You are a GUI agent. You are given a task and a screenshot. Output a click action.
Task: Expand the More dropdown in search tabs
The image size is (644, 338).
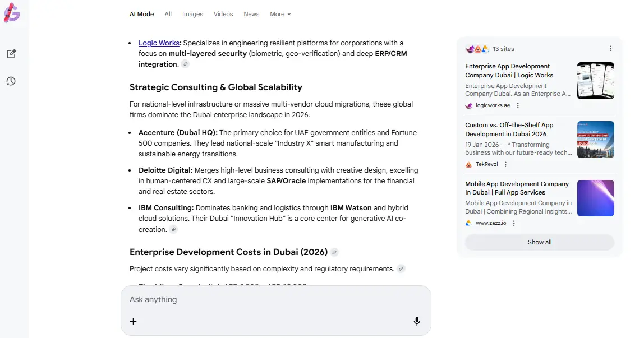pyautogui.click(x=280, y=14)
